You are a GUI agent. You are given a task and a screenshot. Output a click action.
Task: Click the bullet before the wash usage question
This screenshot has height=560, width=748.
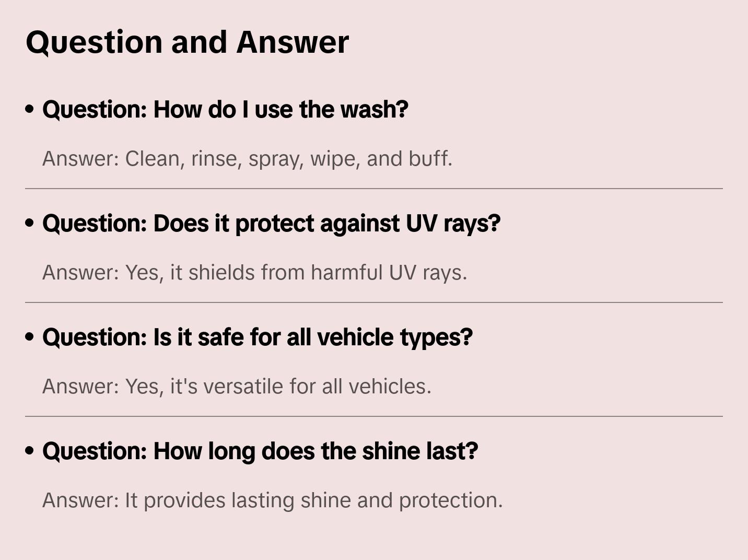30,110
